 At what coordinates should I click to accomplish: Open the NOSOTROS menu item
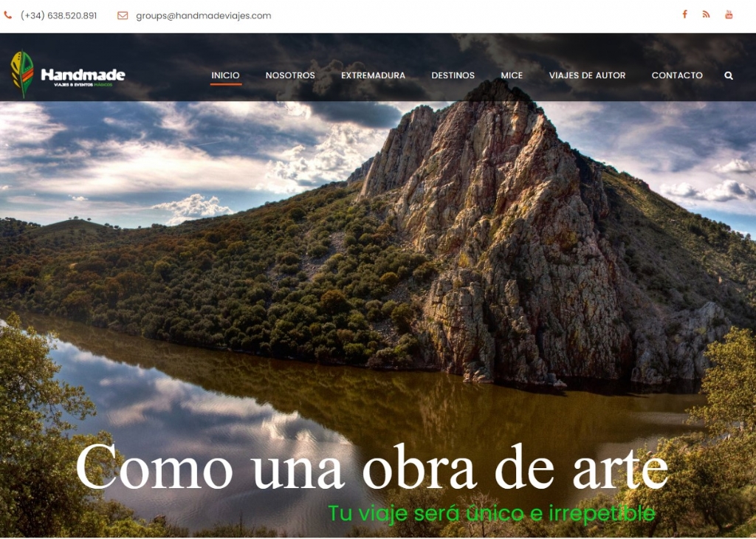(x=290, y=75)
